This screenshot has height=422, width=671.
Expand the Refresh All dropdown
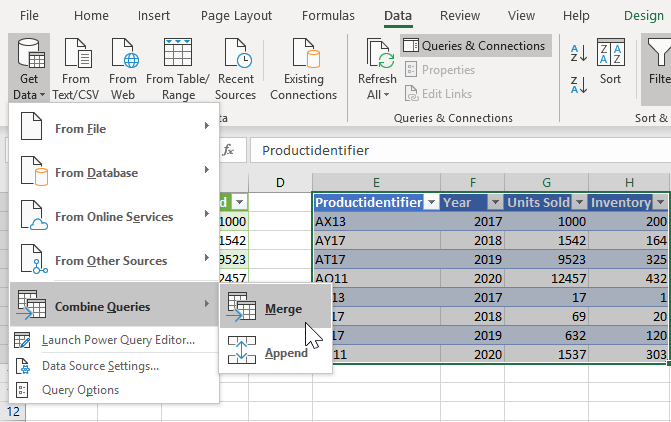[376, 94]
